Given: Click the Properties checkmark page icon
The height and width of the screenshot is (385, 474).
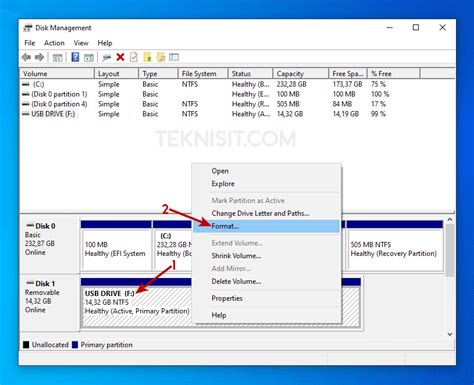Looking at the screenshot, I should point(134,57).
